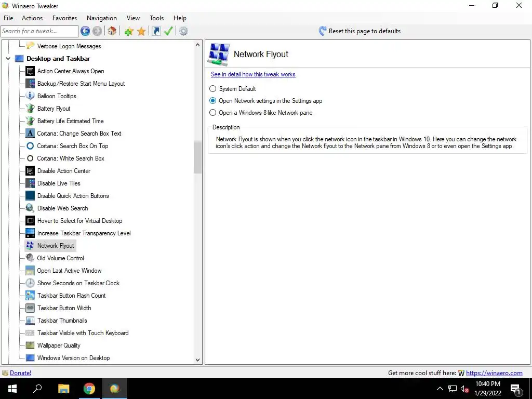This screenshot has width=532, height=399.
Task: Click the shortcut arrow toolbar icon
Action: (x=156, y=31)
